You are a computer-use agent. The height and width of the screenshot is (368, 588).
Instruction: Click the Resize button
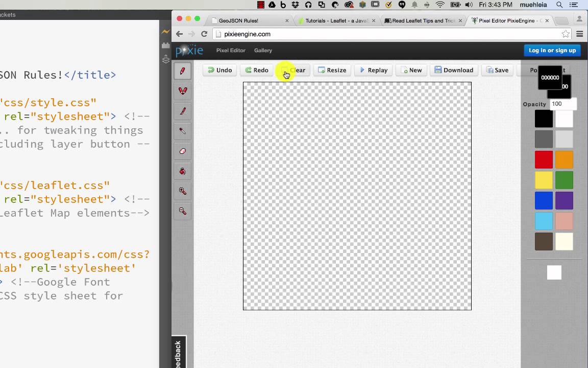pyautogui.click(x=332, y=70)
